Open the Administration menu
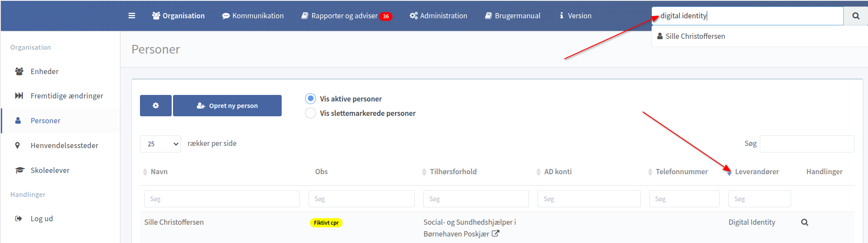 [x=438, y=16]
